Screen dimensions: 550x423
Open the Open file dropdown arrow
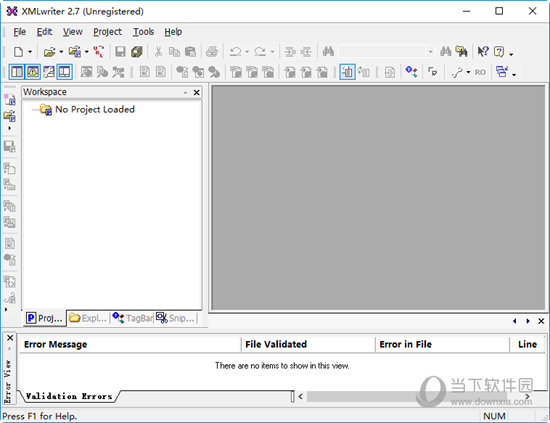click(x=61, y=52)
